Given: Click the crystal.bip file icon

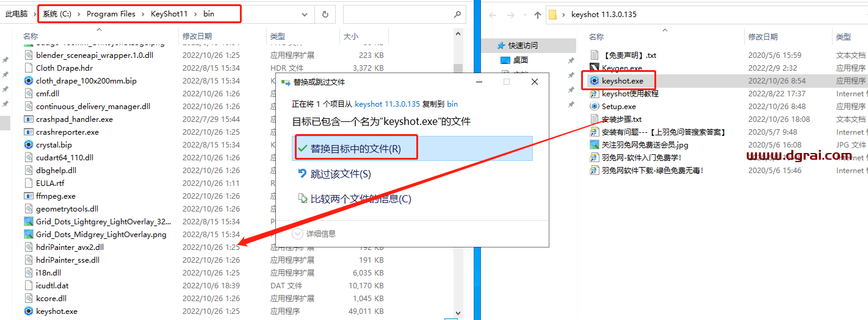Looking at the screenshot, I should coord(28,144).
